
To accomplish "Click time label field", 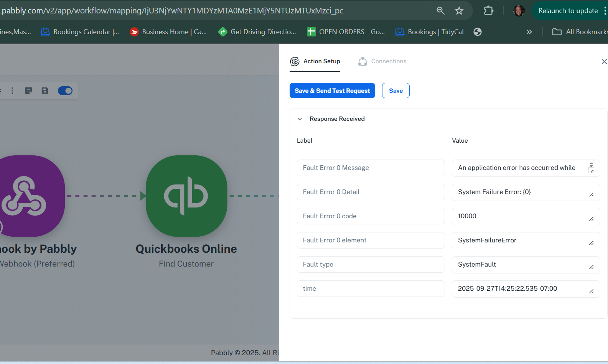I will tap(371, 288).
